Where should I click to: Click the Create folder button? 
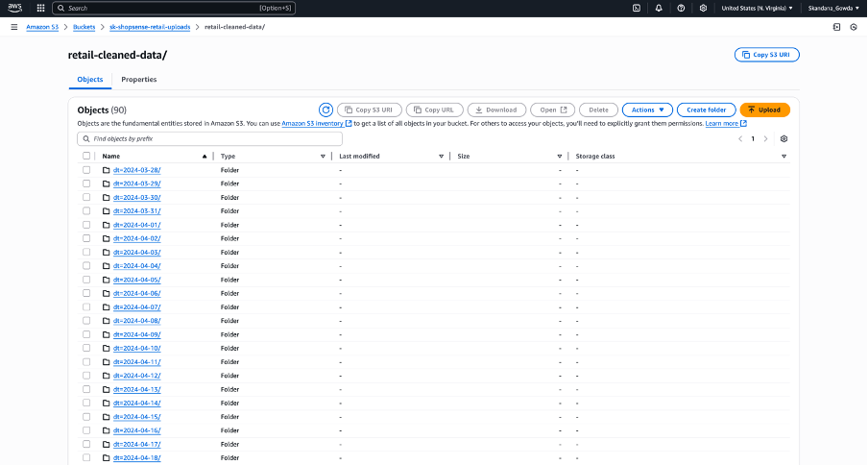click(x=706, y=110)
